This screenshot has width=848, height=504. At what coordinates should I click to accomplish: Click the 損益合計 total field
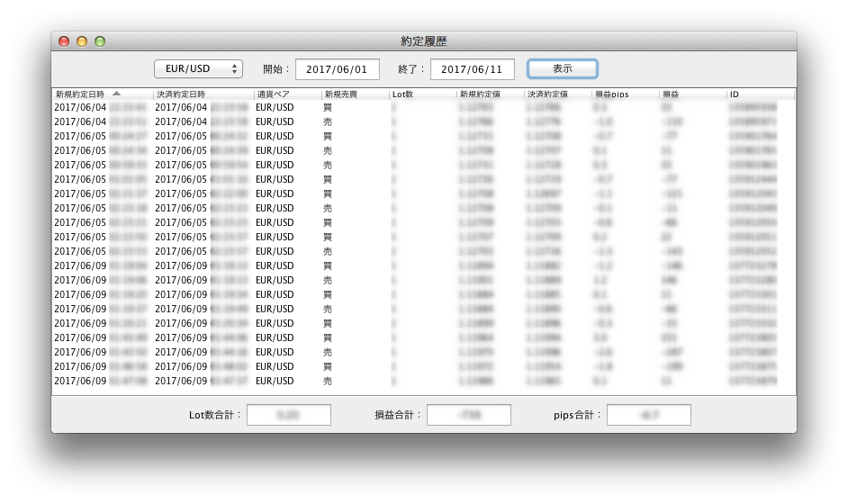(x=469, y=415)
